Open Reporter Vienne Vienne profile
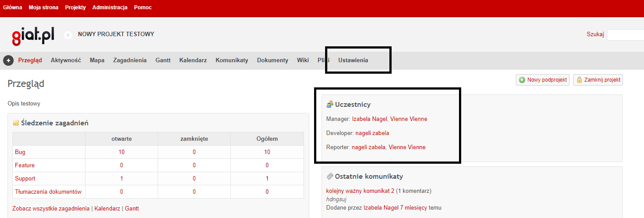644x218 pixels. 407,147
